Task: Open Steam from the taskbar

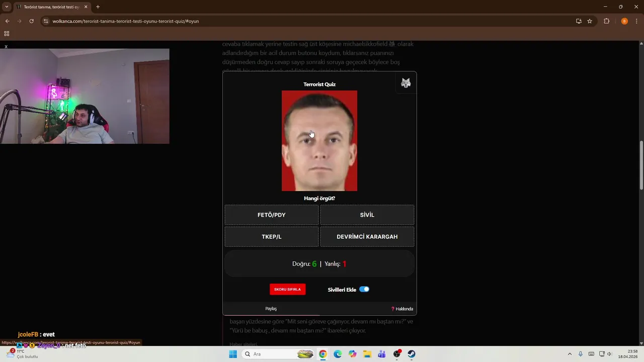Action: pyautogui.click(x=412, y=354)
